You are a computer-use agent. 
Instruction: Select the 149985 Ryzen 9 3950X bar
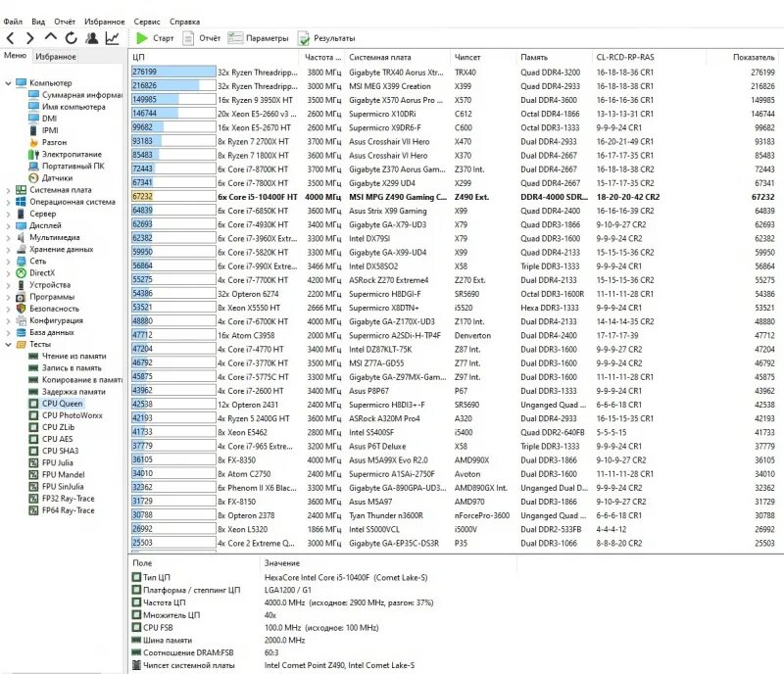pyautogui.click(x=173, y=100)
